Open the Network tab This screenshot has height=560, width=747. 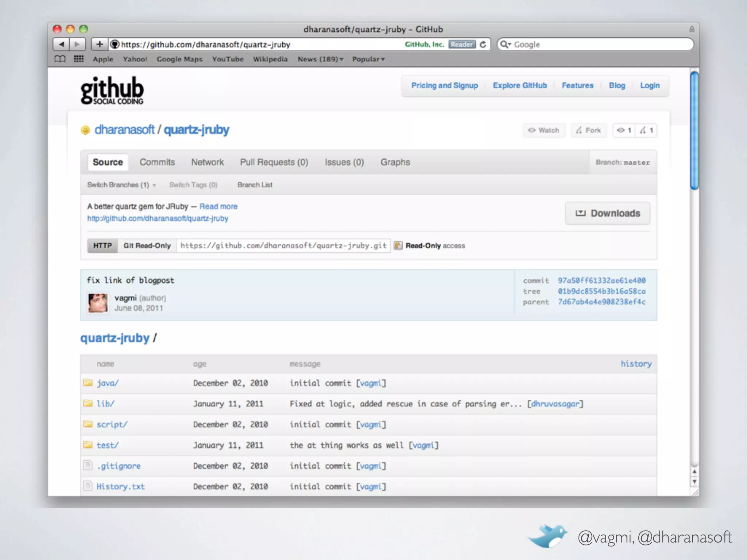pyautogui.click(x=207, y=162)
